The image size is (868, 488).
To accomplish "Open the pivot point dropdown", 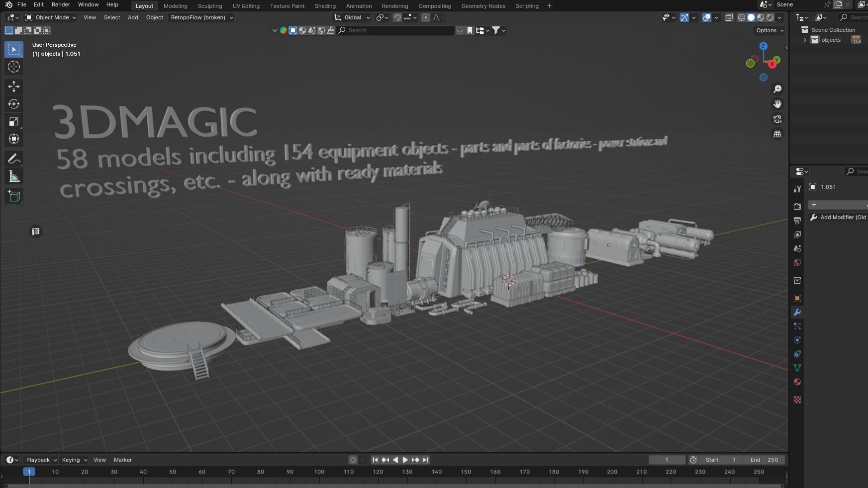I will coord(382,17).
